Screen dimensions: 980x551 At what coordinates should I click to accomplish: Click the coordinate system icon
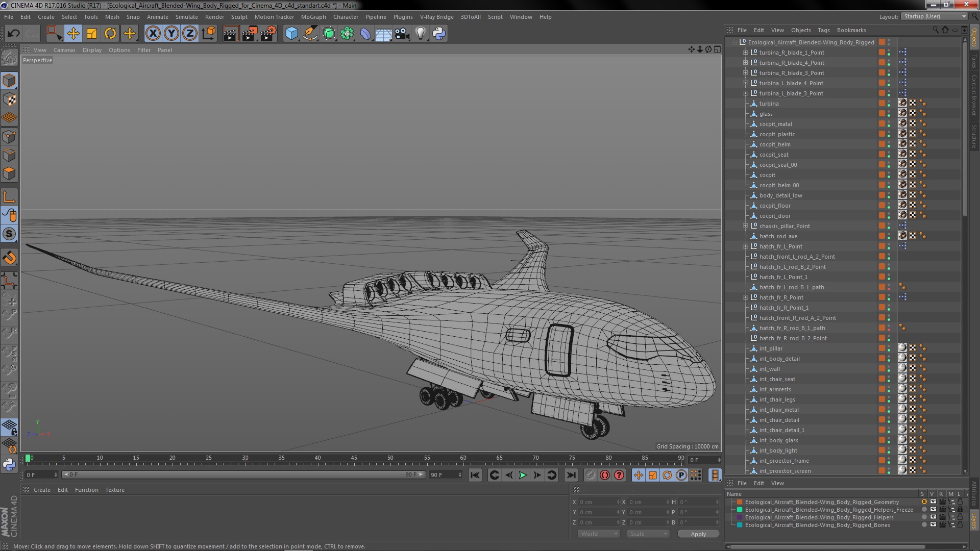209,34
